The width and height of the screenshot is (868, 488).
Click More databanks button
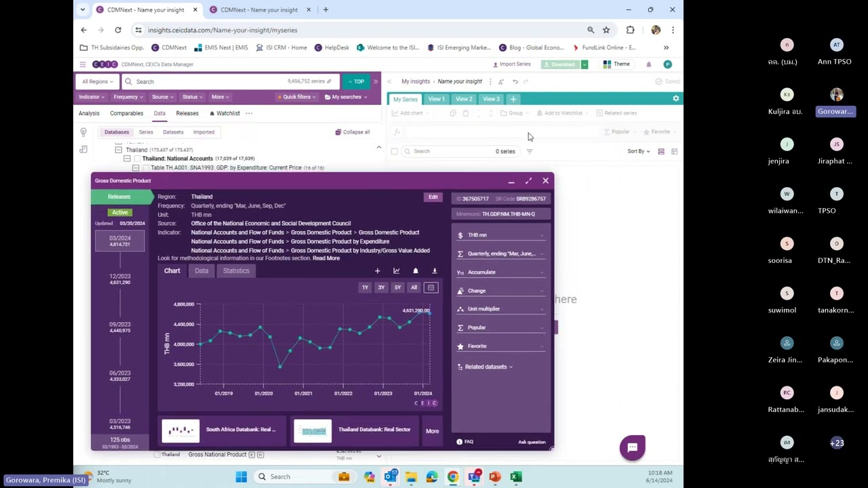tap(432, 431)
